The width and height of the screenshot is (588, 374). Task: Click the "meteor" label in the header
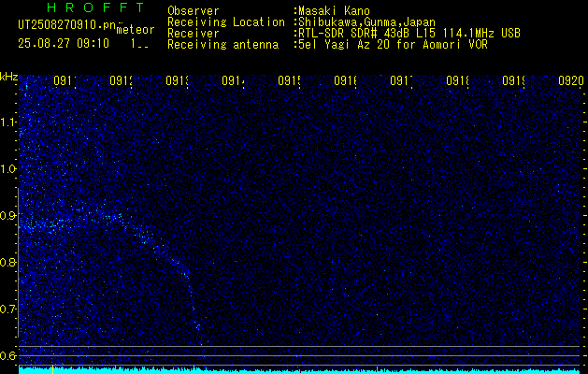[136, 30]
